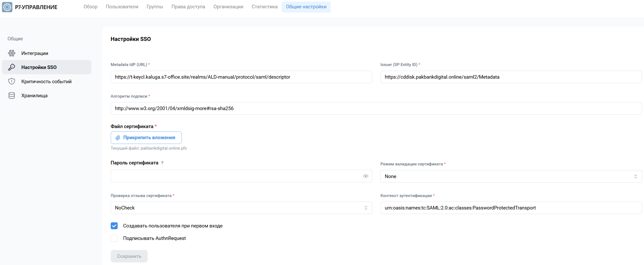The width and height of the screenshot is (644, 265).
Task: Show certificate password with eye icon
Action: 366,176
